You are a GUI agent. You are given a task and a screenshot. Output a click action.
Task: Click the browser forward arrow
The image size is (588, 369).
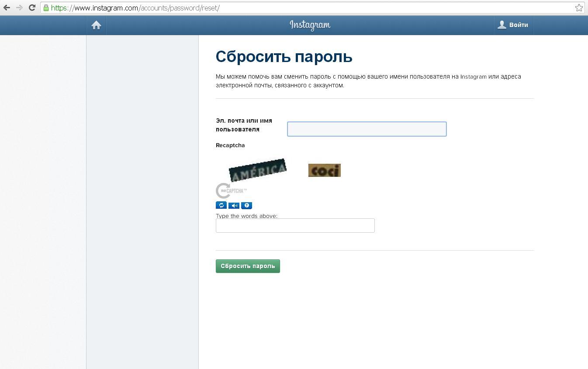(19, 8)
